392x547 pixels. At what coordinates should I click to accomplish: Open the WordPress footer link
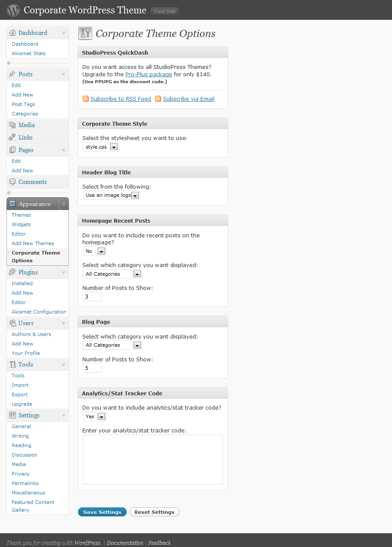click(87, 543)
